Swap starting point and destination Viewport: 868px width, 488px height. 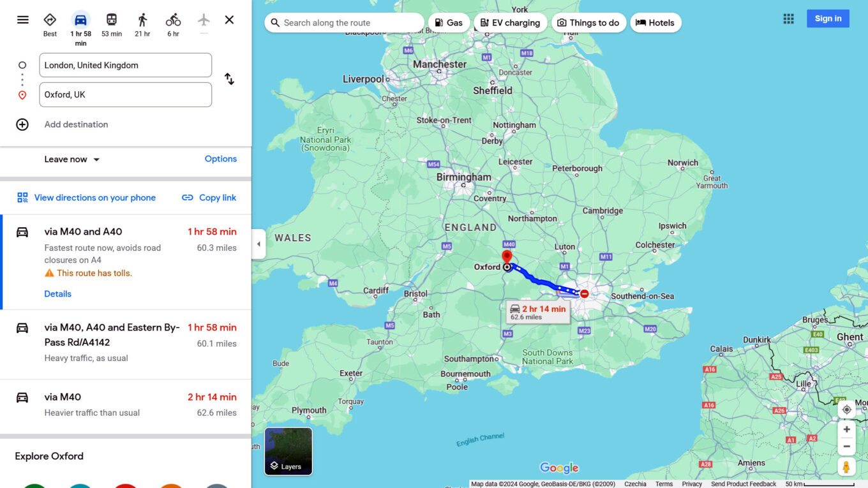pyautogui.click(x=229, y=79)
